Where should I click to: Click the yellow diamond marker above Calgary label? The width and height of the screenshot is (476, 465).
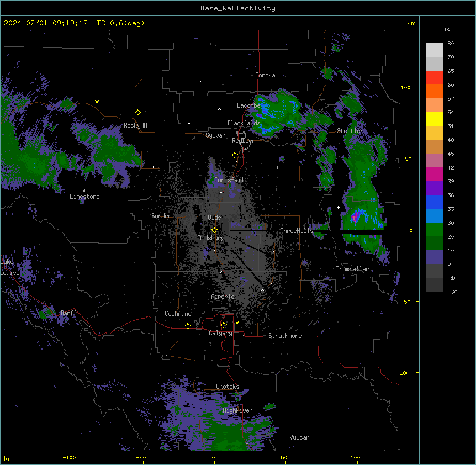(224, 325)
